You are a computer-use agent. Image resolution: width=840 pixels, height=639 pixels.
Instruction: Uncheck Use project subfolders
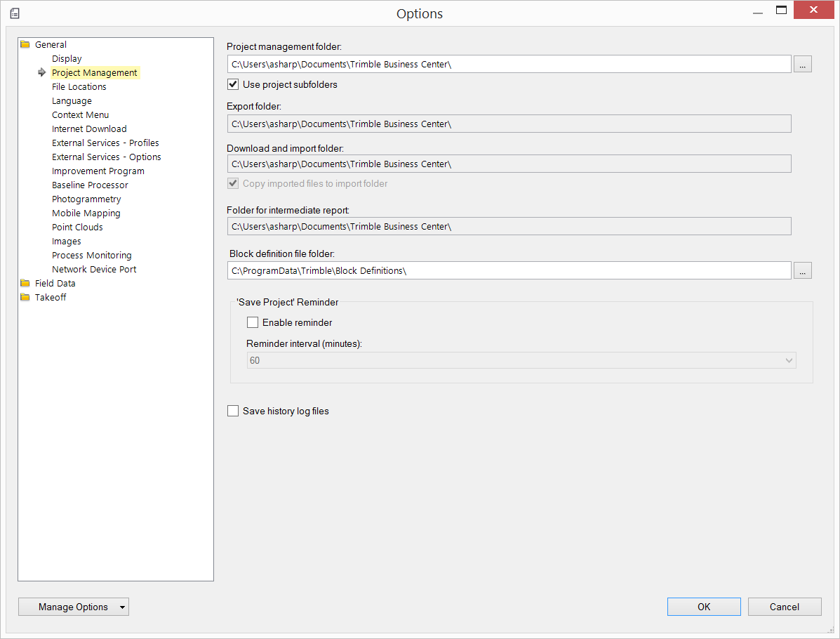click(x=233, y=85)
